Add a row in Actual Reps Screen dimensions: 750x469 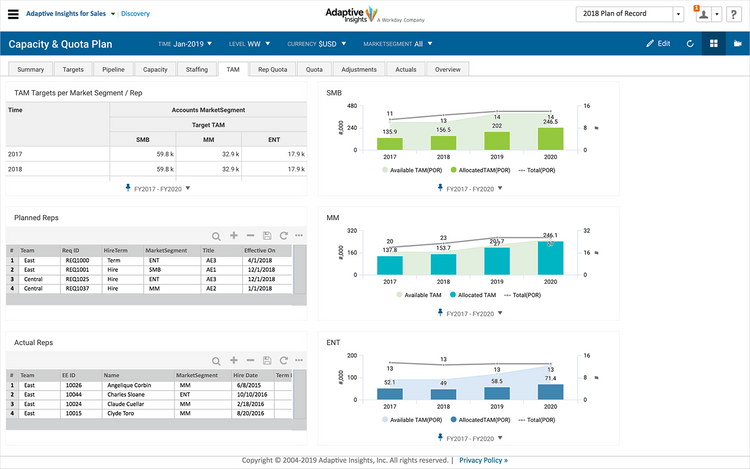(x=233, y=360)
